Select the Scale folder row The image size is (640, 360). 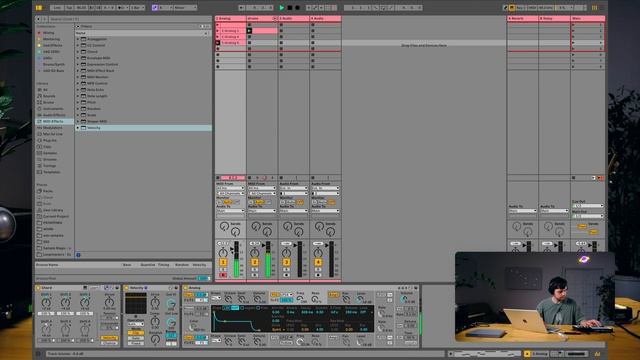tap(143, 115)
